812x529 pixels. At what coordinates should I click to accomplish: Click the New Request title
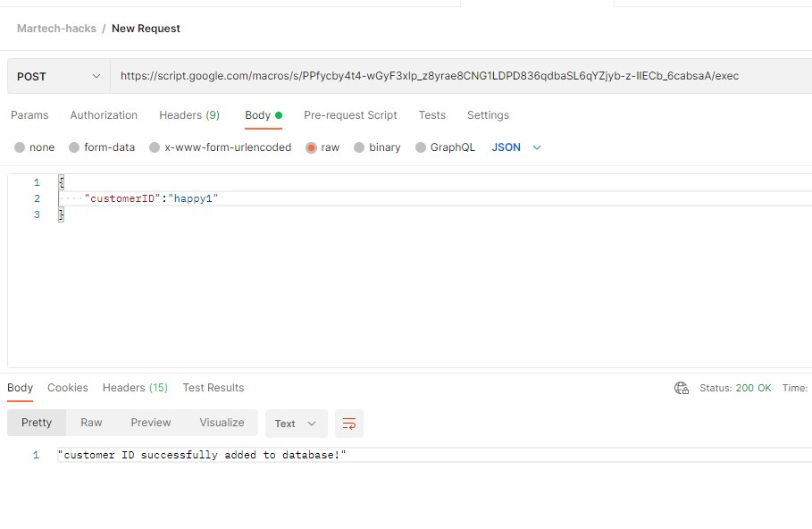click(146, 29)
